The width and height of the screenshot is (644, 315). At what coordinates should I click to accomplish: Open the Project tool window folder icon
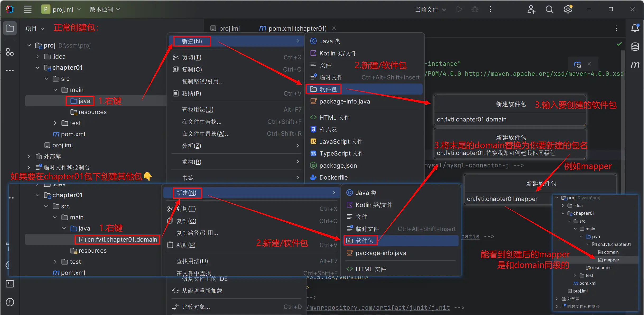[10, 28]
